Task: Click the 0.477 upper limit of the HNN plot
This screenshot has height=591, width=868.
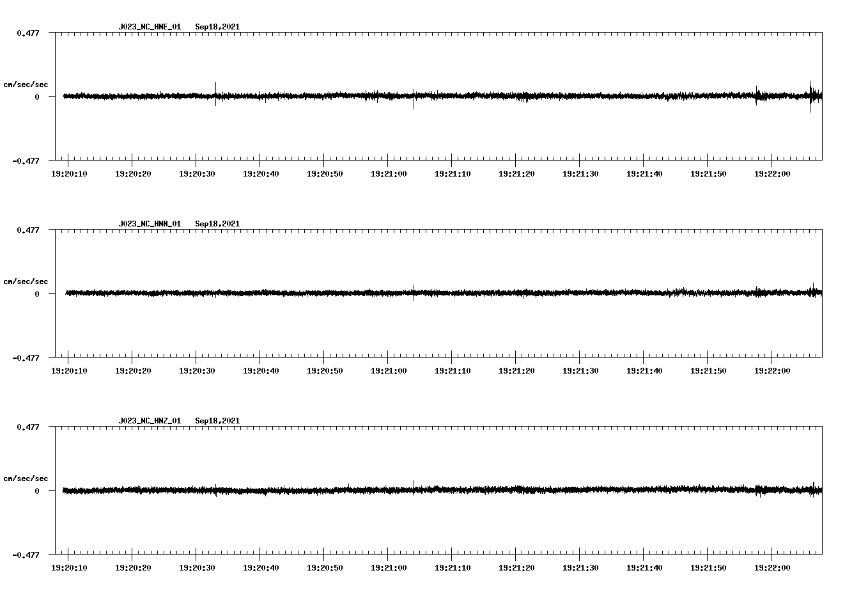Action: (27, 230)
